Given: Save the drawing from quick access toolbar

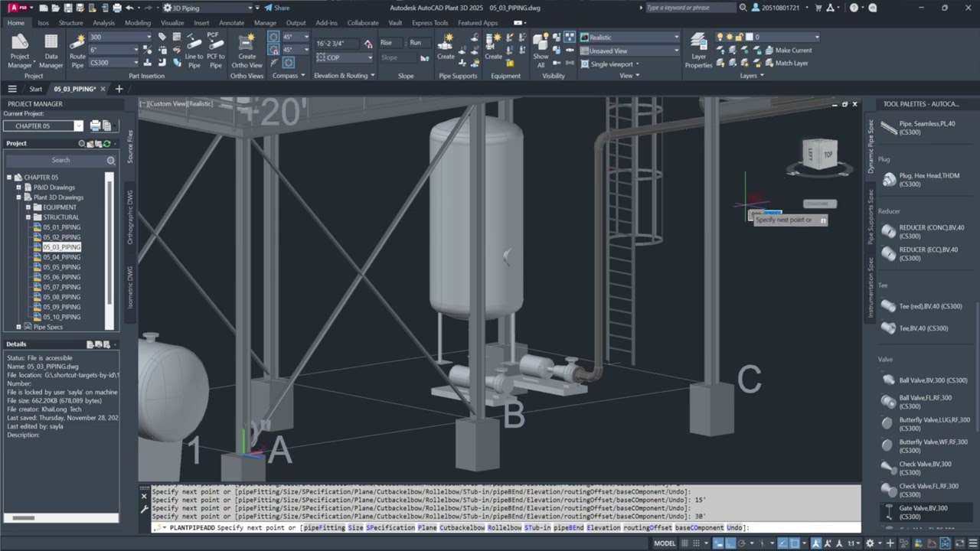Looking at the screenshot, I should 69,8.
